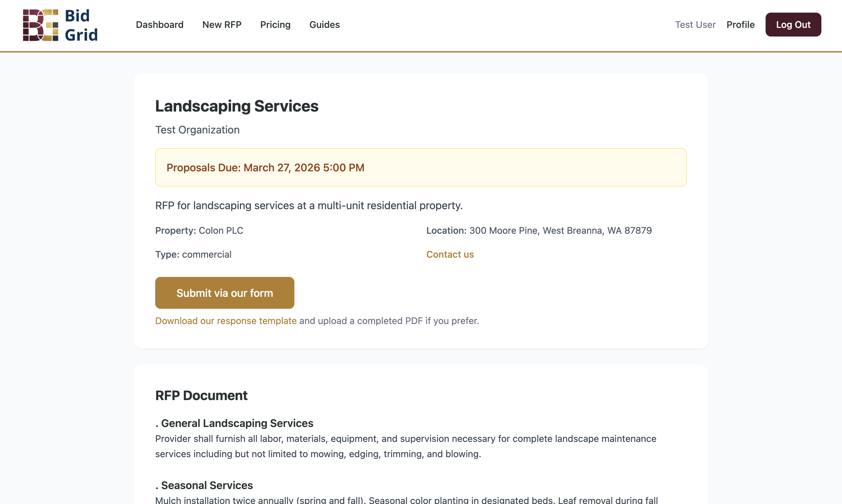Click the Seasonal Services section title
The height and width of the screenshot is (504, 842).
(x=204, y=485)
